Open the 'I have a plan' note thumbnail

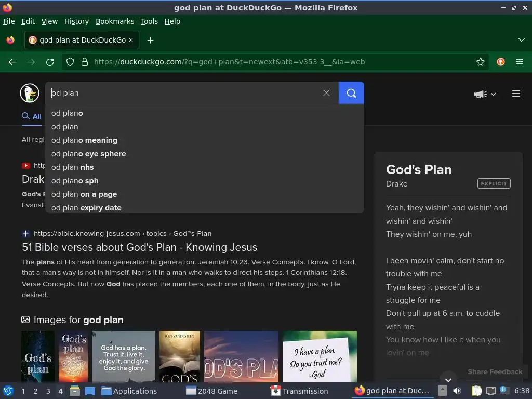click(320, 356)
